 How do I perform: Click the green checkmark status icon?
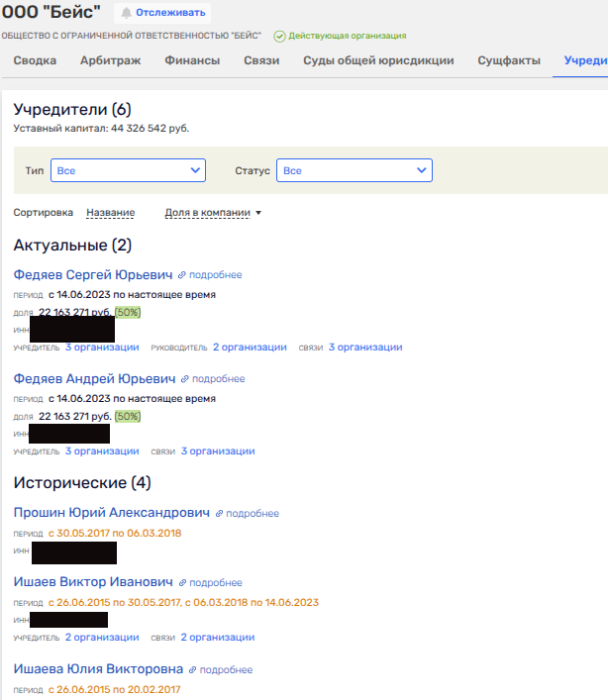click(x=279, y=37)
